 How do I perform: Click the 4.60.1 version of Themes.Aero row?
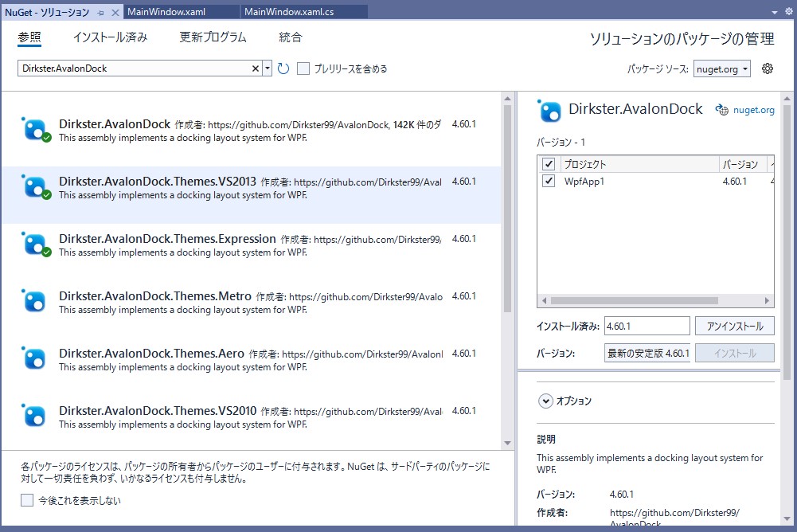pyautogui.click(x=464, y=354)
